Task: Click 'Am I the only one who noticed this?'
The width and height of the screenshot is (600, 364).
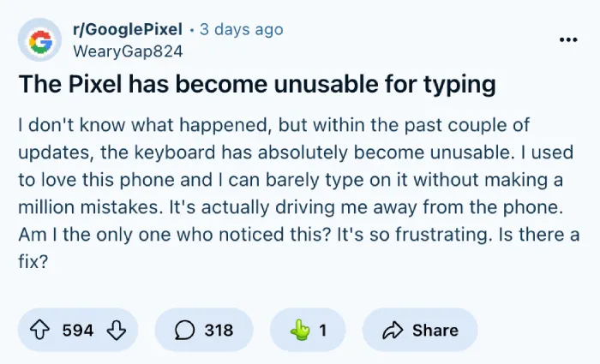Action: click(x=174, y=235)
